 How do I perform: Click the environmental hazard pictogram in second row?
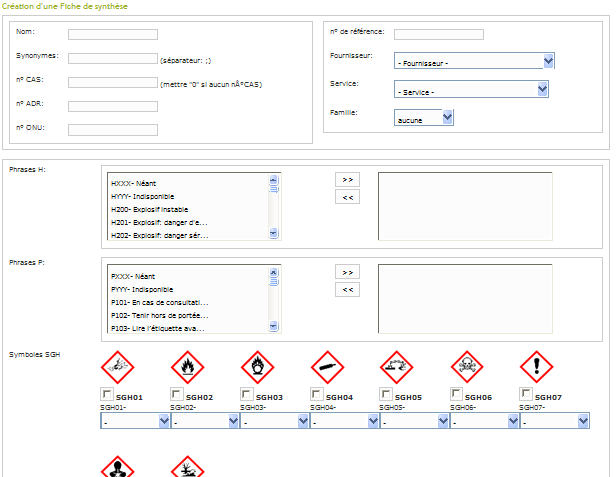click(x=187, y=467)
